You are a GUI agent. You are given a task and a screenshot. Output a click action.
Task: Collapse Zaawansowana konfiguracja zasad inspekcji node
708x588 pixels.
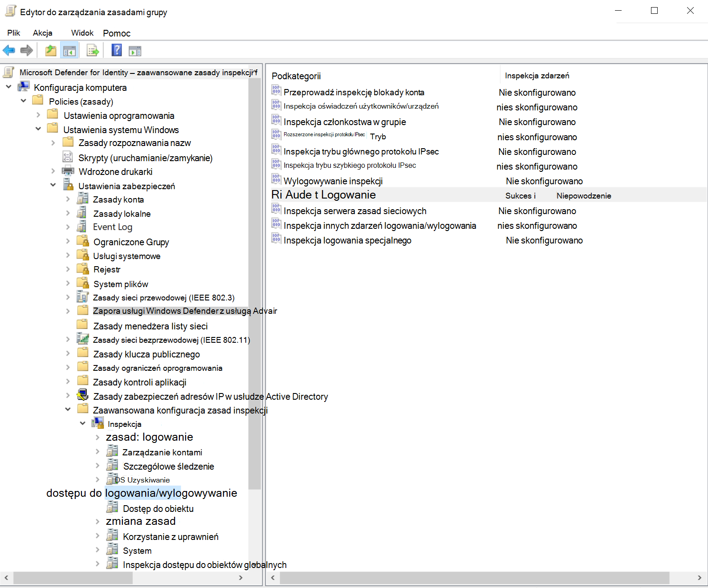point(68,409)
